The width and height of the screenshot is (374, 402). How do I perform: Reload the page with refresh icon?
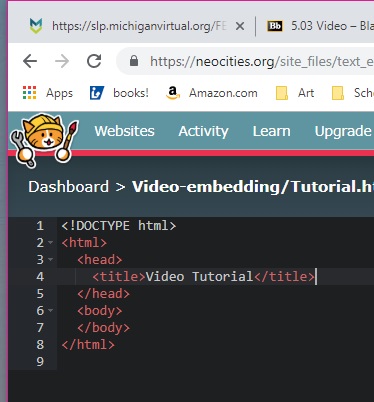[x=94, y=61]
